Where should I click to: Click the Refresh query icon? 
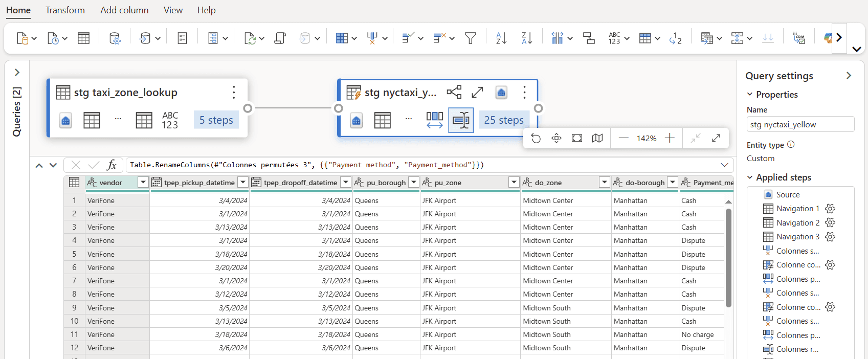pos(250,38)
